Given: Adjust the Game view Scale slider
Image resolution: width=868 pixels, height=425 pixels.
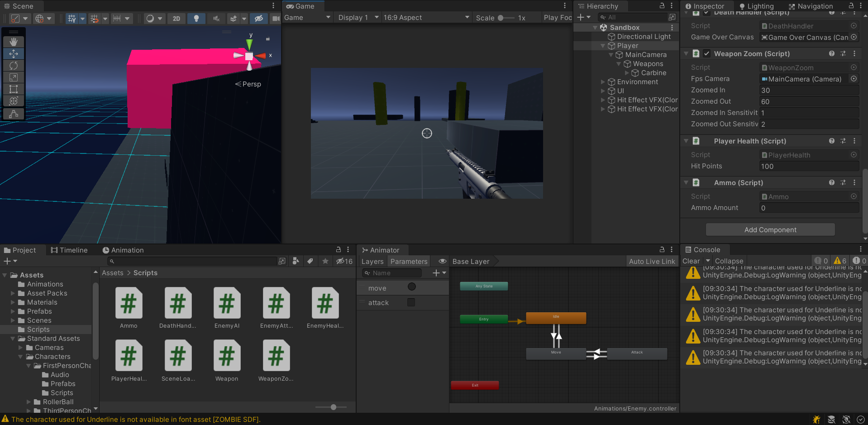Looking at the screenshot, I should [506, 18].
